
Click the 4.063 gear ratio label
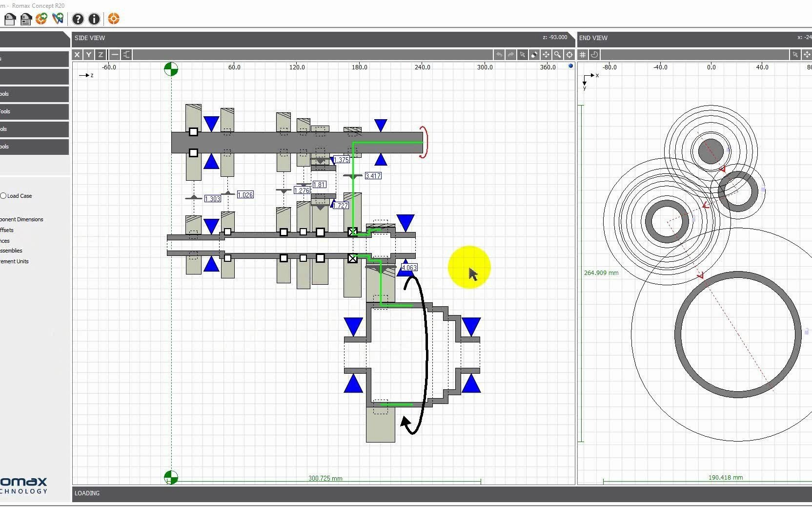409,268
